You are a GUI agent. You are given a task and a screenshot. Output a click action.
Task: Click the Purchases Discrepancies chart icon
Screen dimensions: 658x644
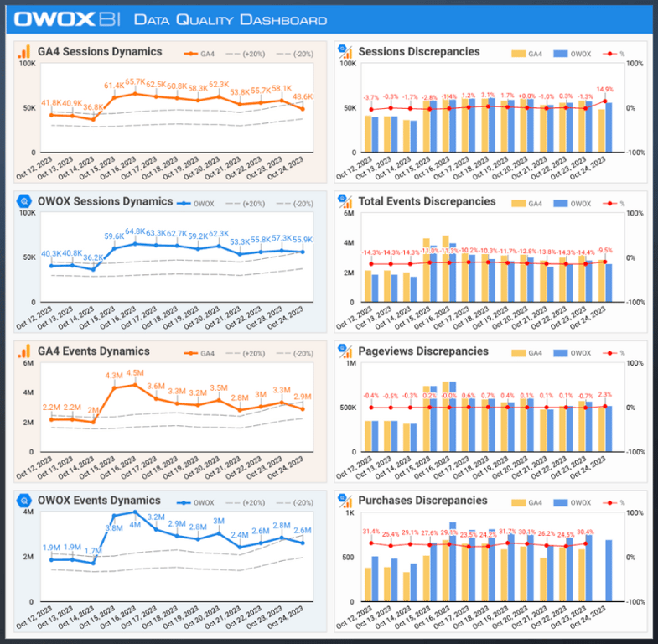tap(345, 501)
